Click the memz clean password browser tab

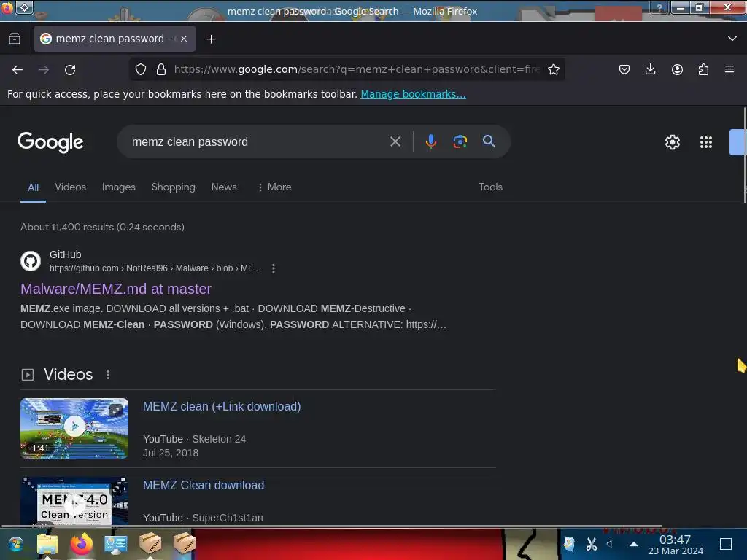(x=115, y=39)
